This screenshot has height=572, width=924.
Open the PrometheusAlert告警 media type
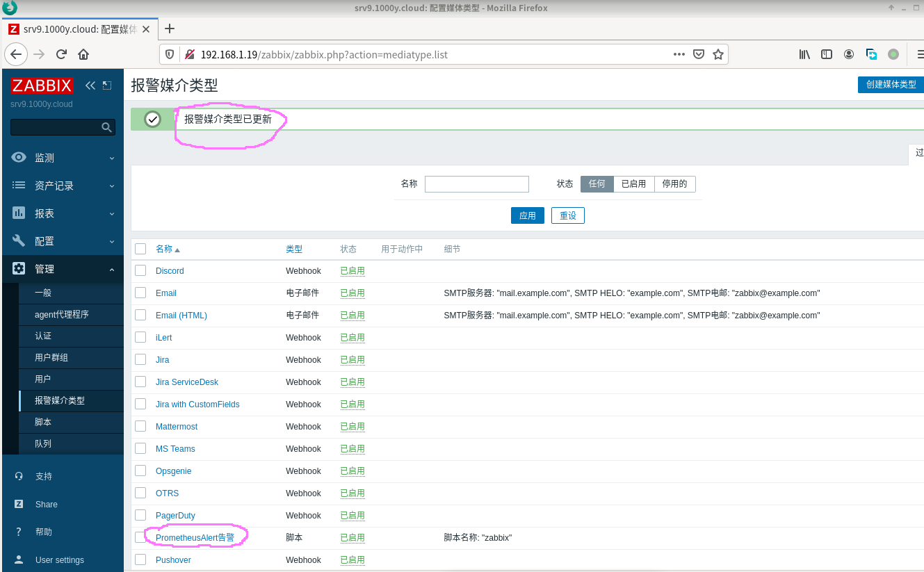tap(195, 537)
